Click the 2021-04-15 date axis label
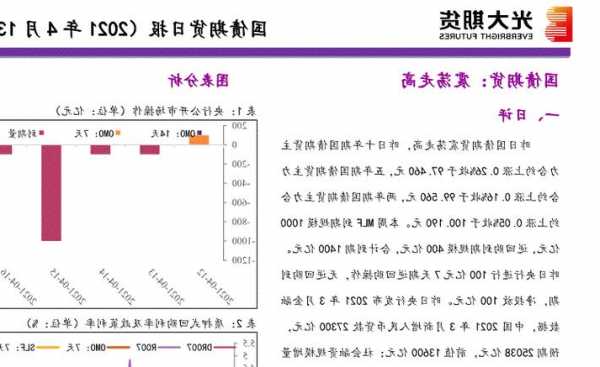 (68, 286)
